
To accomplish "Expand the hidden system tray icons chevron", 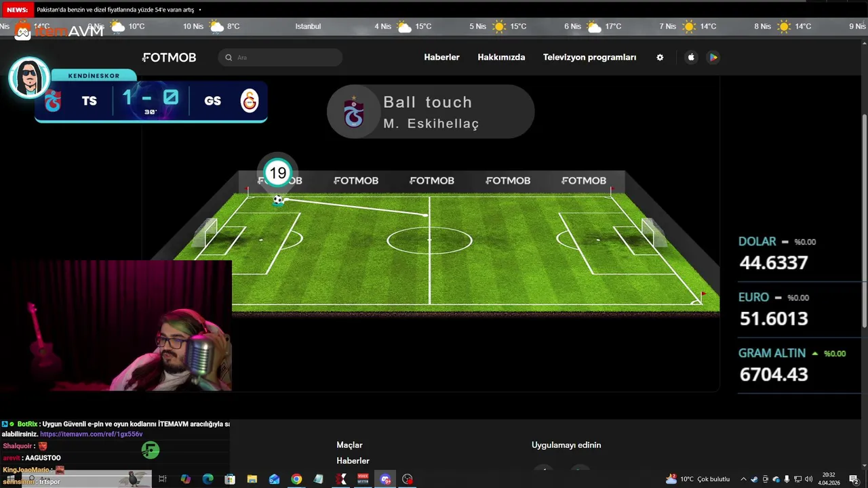I will tap(743, 479).
